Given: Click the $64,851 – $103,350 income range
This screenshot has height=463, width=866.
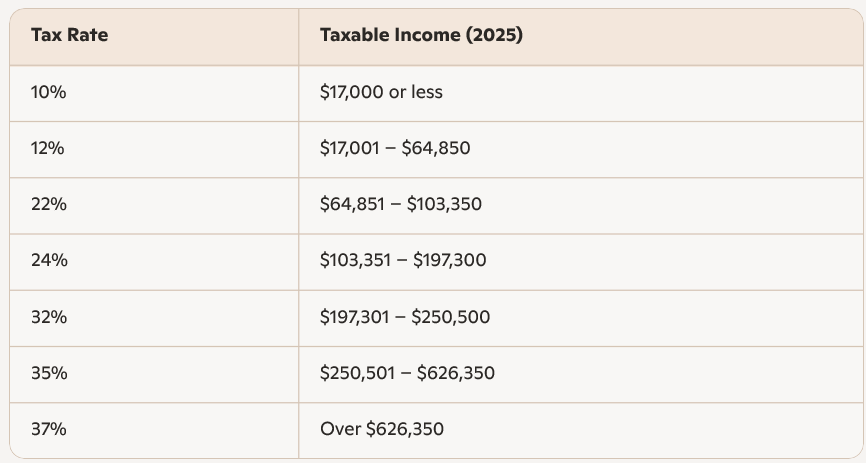Looking at the screenshot, I should (x=401, y=204).
